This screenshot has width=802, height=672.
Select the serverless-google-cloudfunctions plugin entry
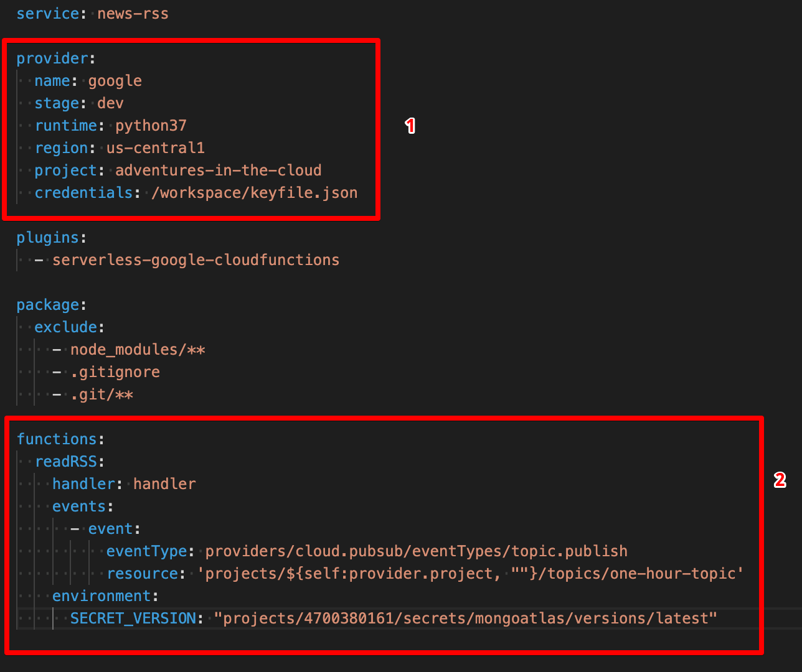pyautogui.click(x=196, y=260)
